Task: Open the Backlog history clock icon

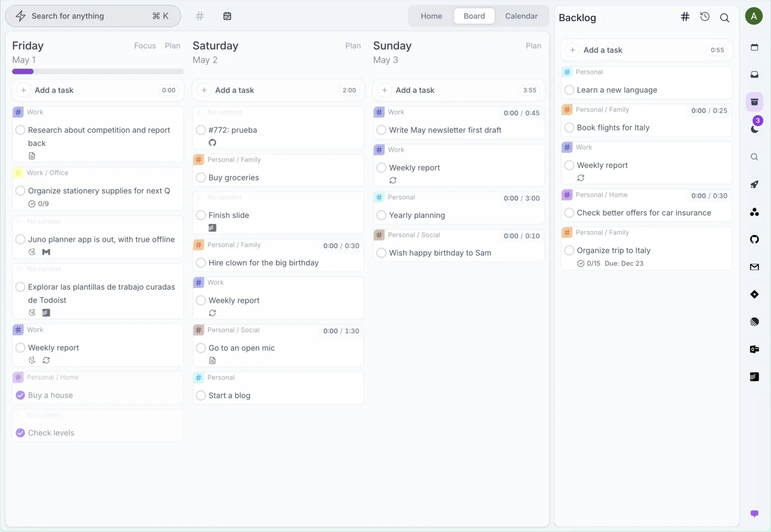Action: pos(705,17)
